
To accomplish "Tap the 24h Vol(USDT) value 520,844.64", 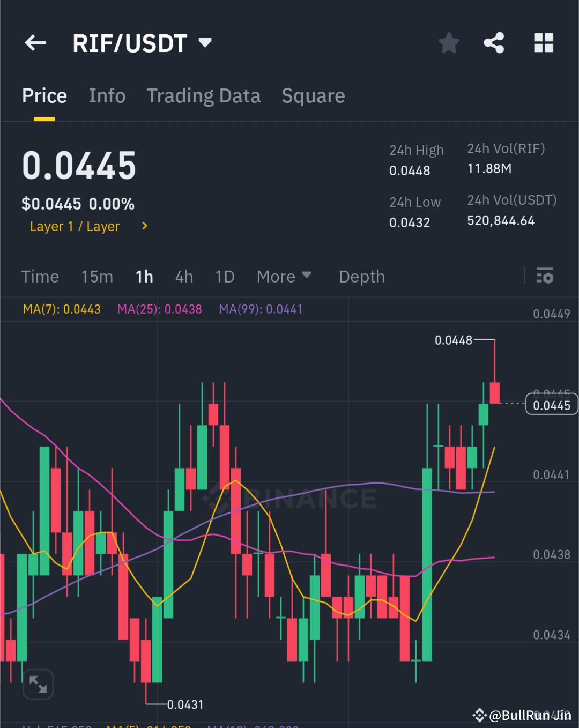I will pos(501,220).
